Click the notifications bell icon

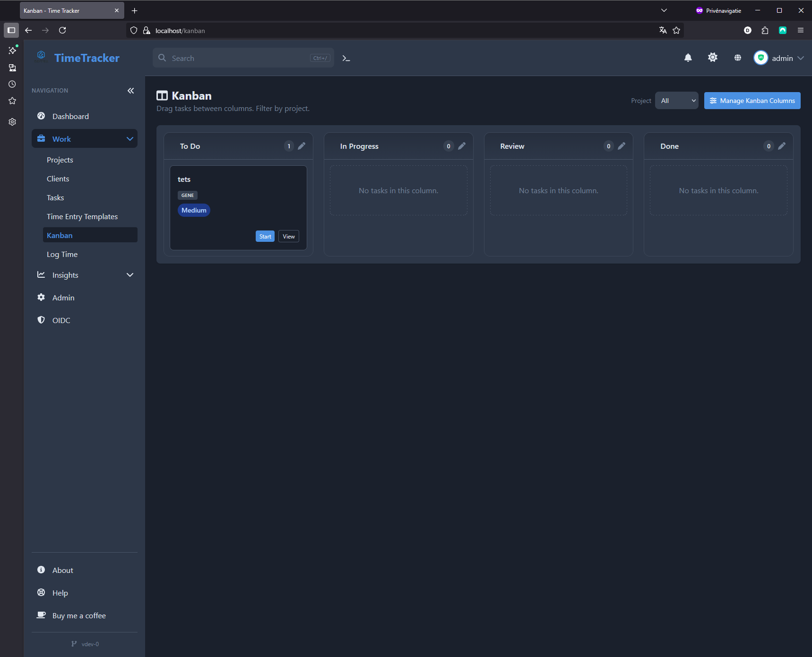click(688, 58)
